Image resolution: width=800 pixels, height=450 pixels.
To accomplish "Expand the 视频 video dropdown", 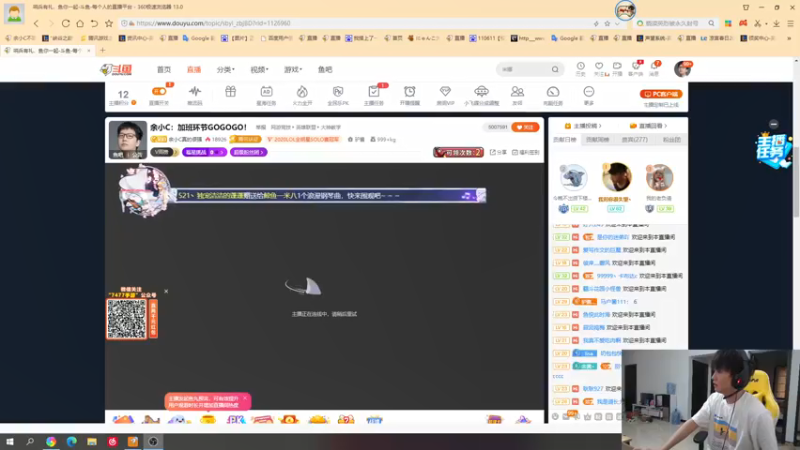I will pyautogui.click(x=259, y=69).
